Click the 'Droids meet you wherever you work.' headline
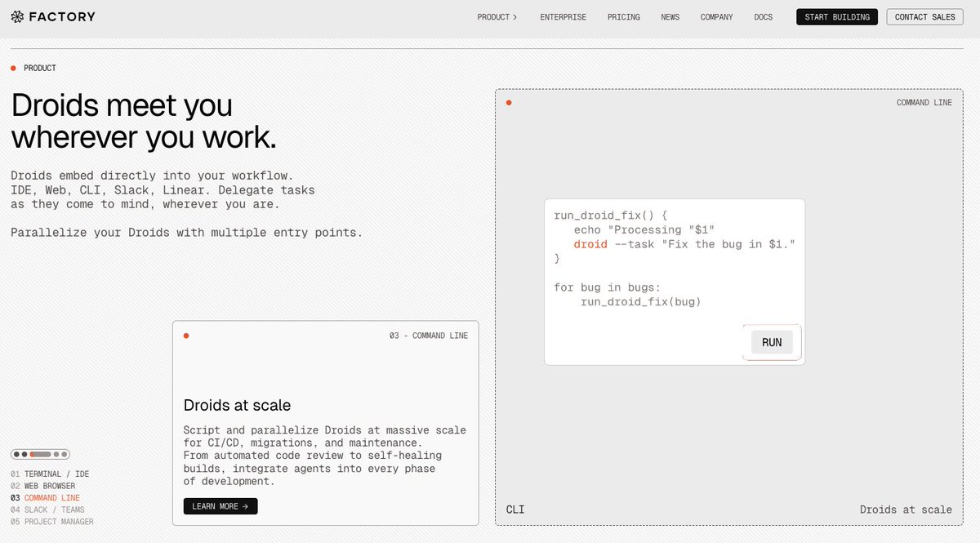This screenshot has height=543, width=980. 144,122
